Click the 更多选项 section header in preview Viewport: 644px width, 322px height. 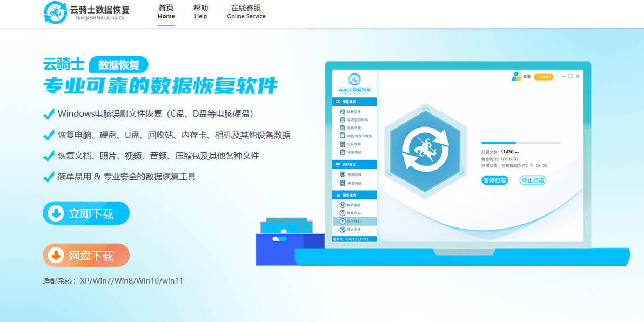(354, 195)
